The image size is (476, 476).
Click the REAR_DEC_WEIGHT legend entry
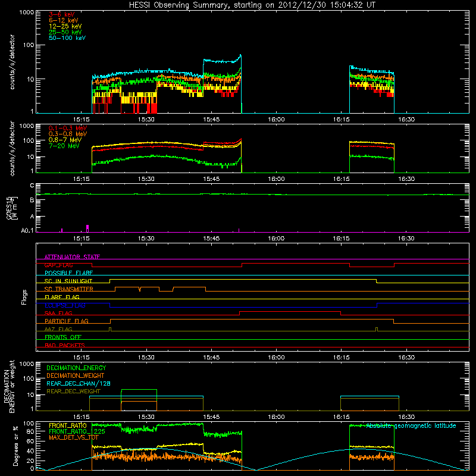(73, 392)
